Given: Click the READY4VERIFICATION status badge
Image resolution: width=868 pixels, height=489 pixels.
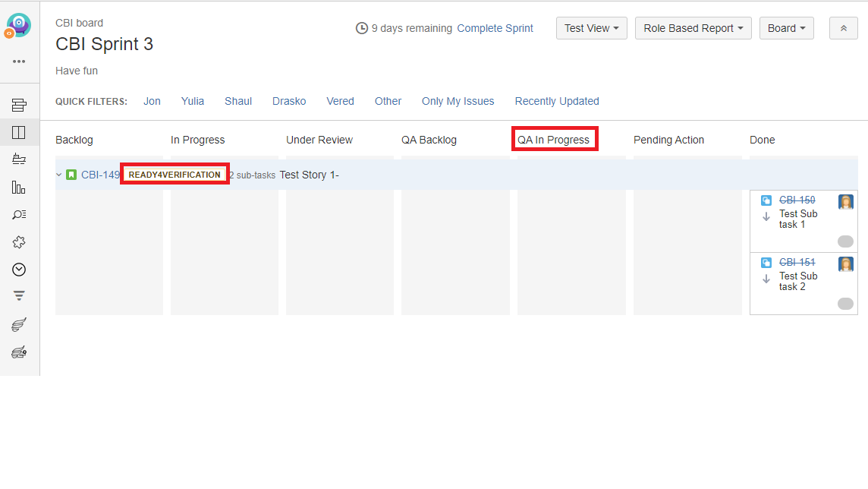Looking at the screenshot, I should click(175, 175).
